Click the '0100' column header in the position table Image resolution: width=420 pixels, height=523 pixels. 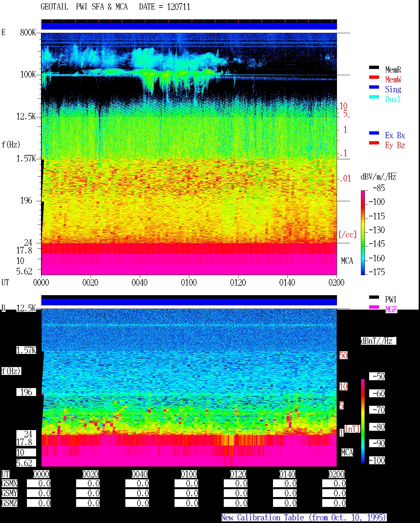tap(189, 474)
